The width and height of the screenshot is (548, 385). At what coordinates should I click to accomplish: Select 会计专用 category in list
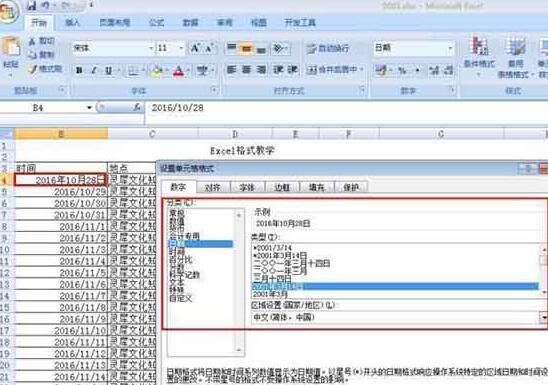[184, 236]
